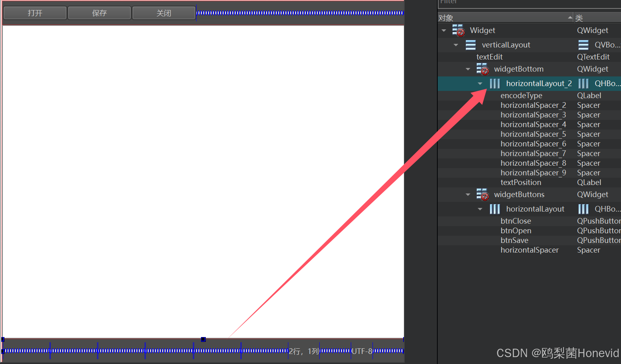The width and height of the screenshot is (621, 364).
Task: Select btnOpen in the object tree
Action: (516, 231)
